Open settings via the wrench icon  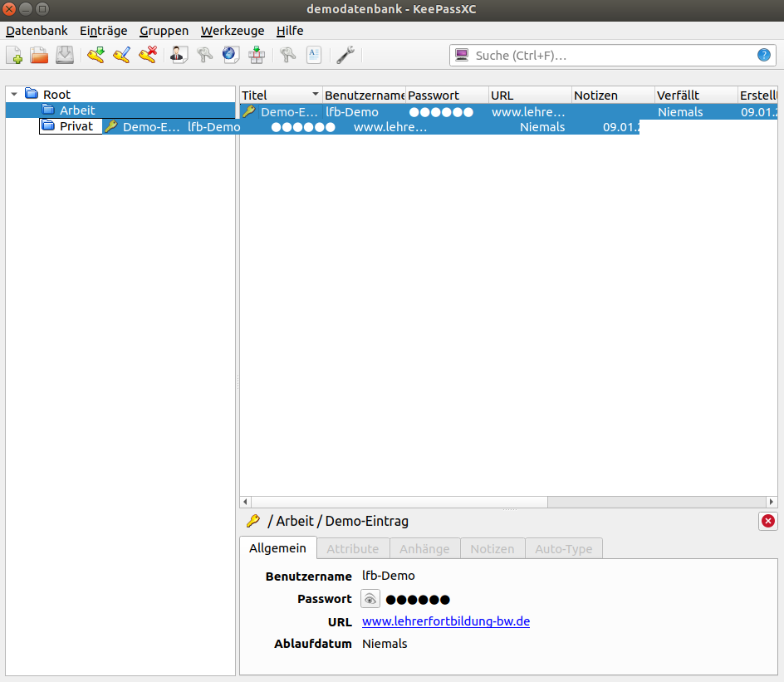345,56
